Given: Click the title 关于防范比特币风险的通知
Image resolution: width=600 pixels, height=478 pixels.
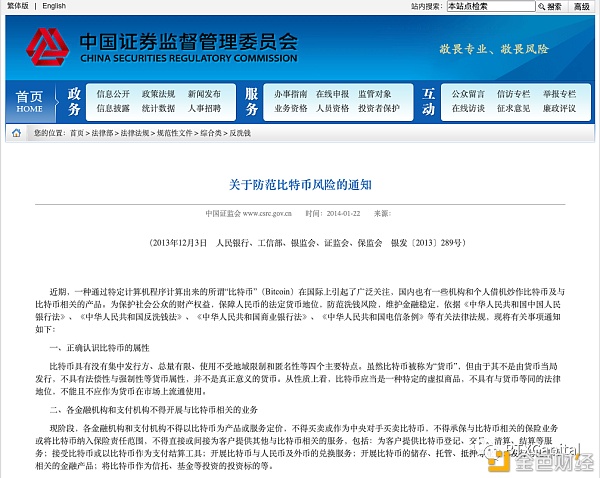Looking at the screenshot, I should (x=300, y=185).
